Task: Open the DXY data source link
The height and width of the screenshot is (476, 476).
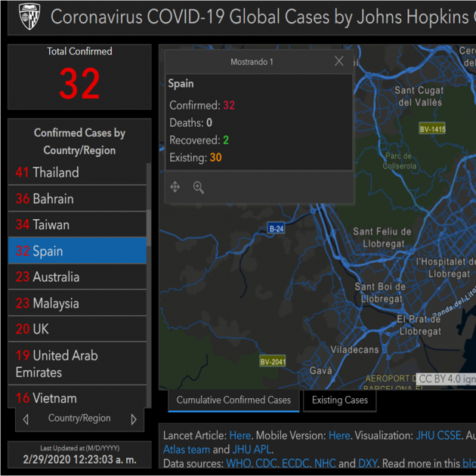Action: click(x=367, y=463)
